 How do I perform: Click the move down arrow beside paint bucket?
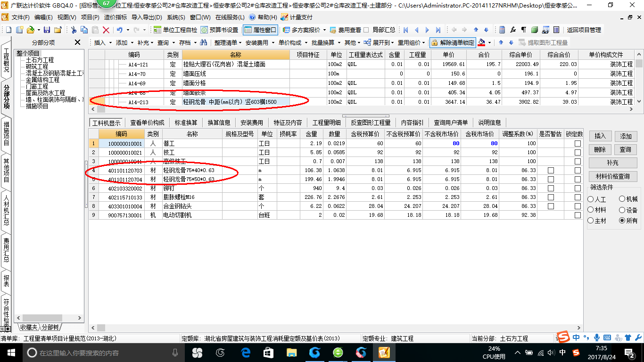(511, 42)
